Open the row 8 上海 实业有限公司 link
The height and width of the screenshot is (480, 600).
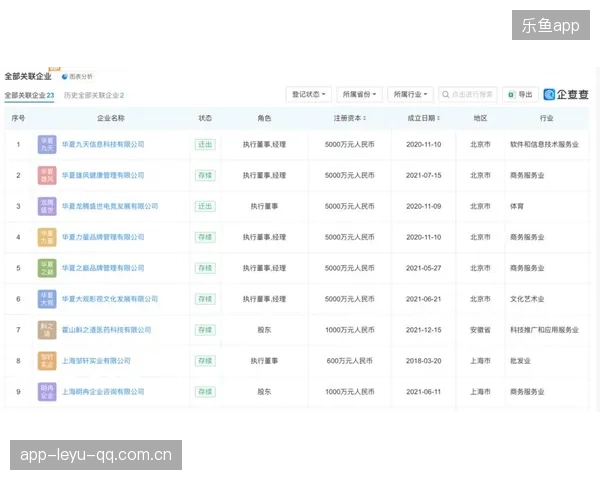pyautogui.click(x=96, y=361)
